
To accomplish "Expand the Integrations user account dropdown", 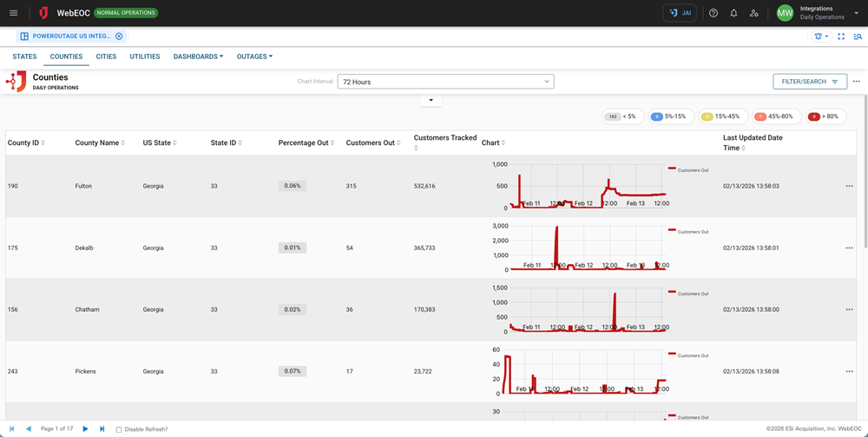I will point(856,13).
